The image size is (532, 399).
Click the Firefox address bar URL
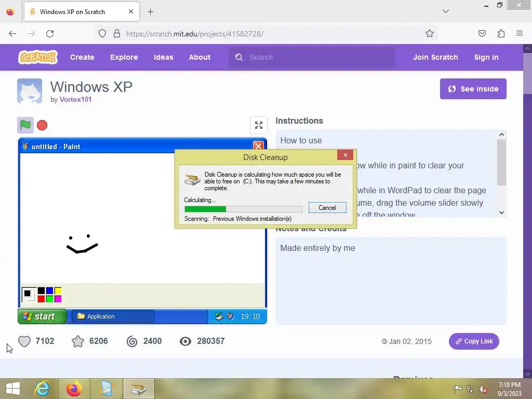click(195, 34)
